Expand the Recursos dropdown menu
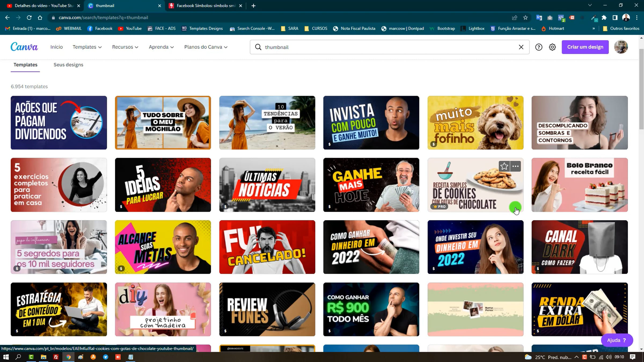 coord(125,47)
